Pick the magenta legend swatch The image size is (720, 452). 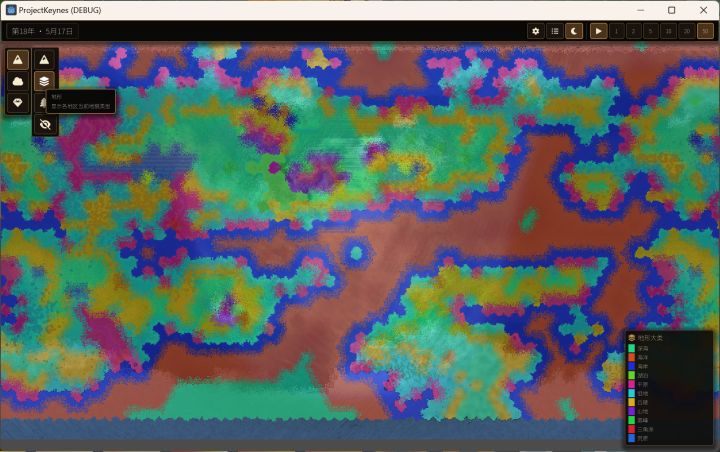(x=631, y=384)
